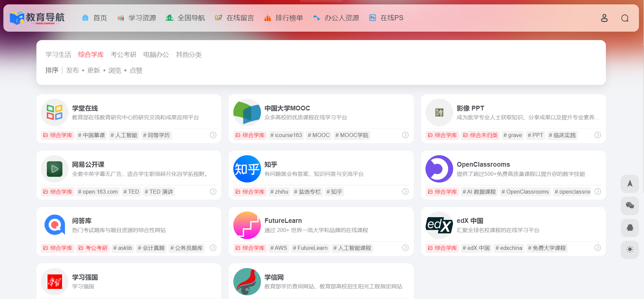Click the 网易公开课 play logo

[x=55, y=169]
